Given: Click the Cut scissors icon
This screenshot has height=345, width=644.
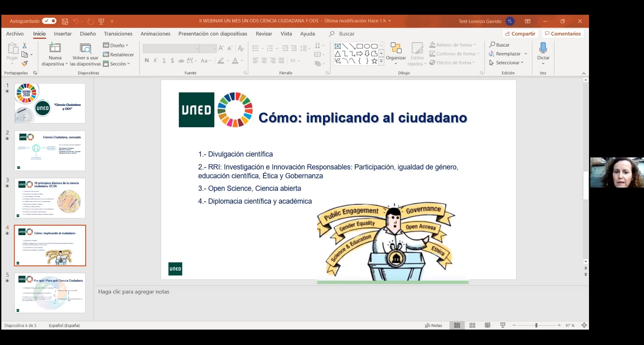Looking at the screenshot, I should coord(24,45).
